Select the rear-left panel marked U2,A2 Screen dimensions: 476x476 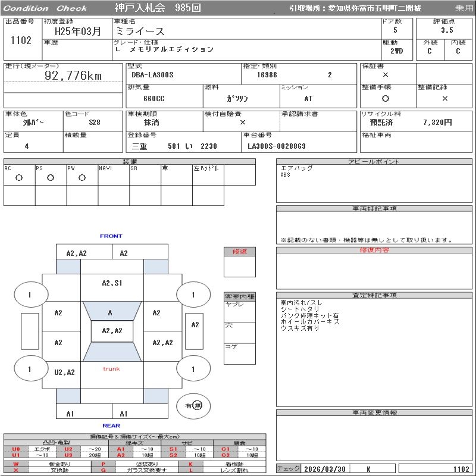pyautogui.click(x=64, y=372)
